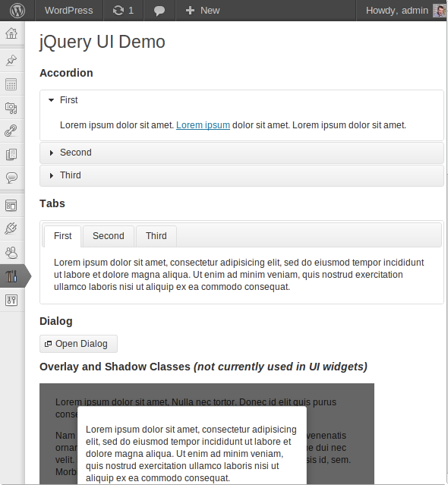
Task: Switch to the Third tab
Action: [156, 236]
